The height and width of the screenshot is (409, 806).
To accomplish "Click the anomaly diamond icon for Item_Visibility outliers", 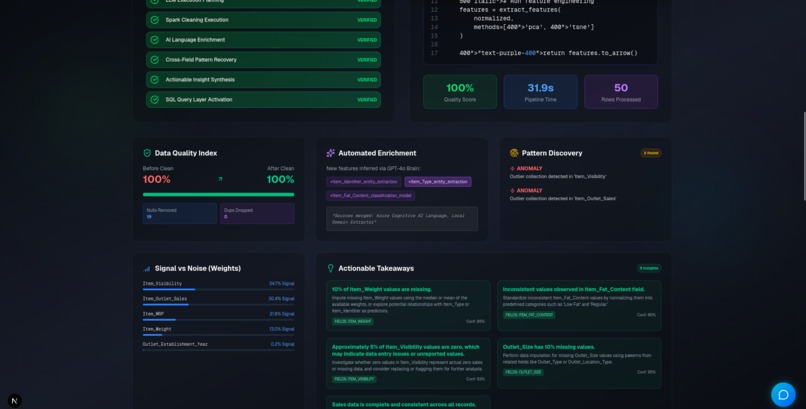I will (512, 169).
